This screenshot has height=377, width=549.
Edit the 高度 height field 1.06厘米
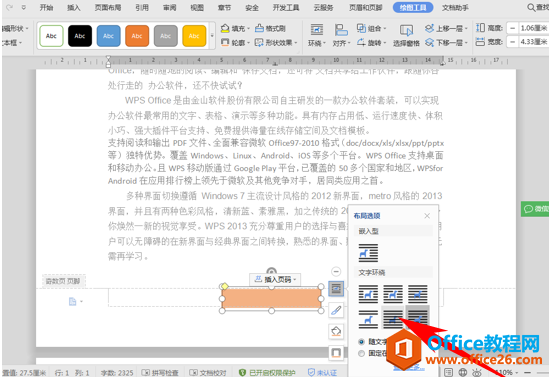click(x=534, y=28)
